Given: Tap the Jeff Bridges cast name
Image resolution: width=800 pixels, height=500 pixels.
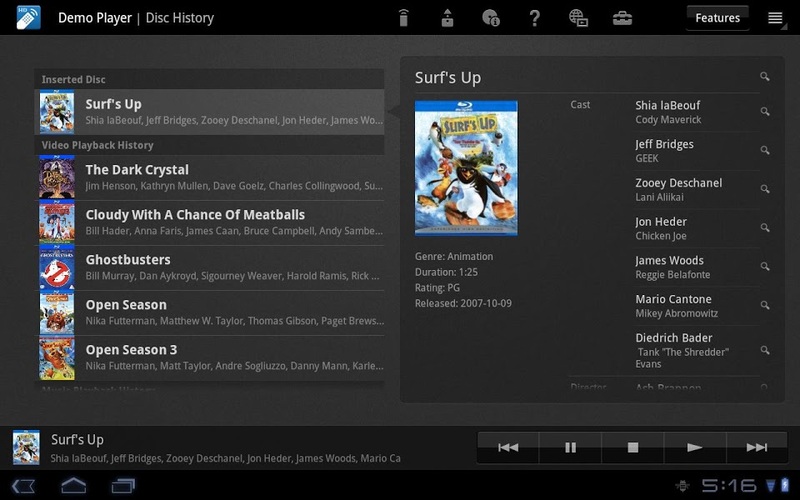Looking at the screenshot, I should tap(664, 144).
